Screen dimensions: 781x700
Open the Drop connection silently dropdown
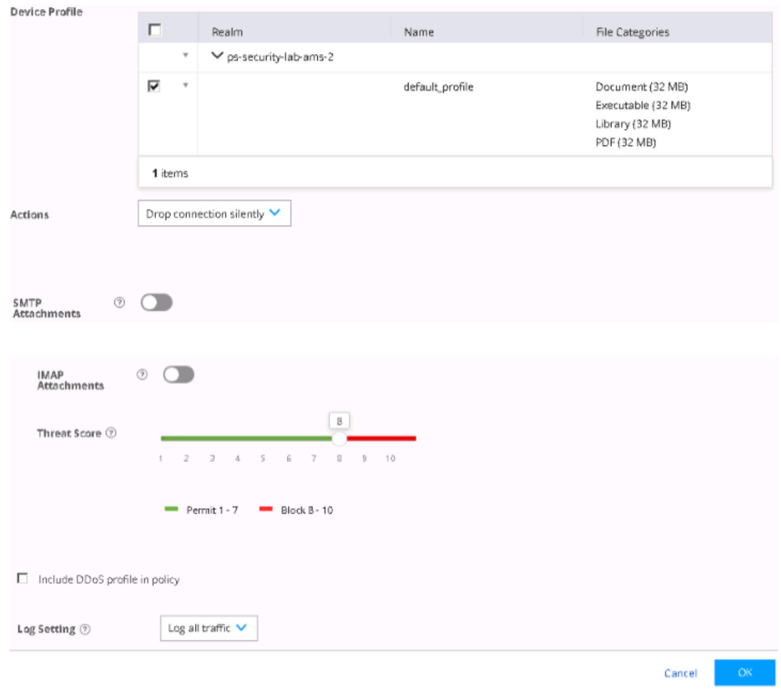(214, 214)
